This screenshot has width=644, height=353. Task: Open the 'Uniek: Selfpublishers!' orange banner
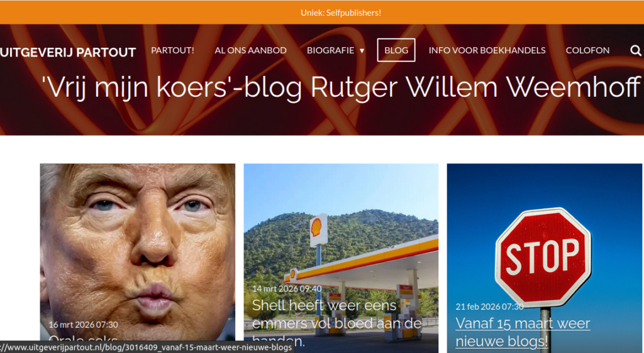point(341,13)
